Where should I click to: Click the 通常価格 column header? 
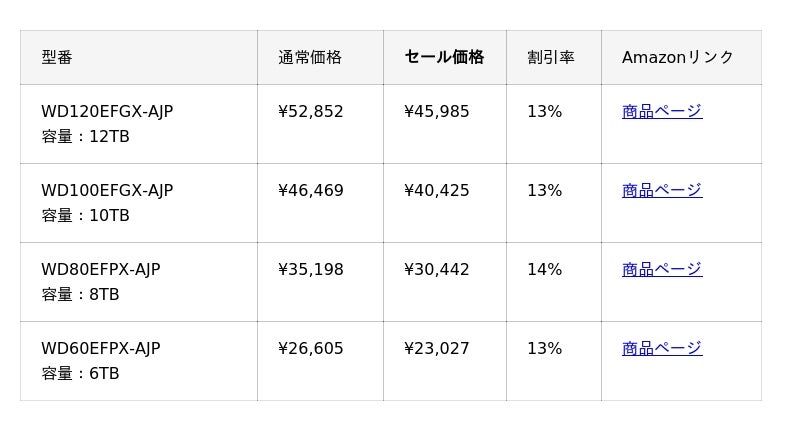(x=310, y=58)
